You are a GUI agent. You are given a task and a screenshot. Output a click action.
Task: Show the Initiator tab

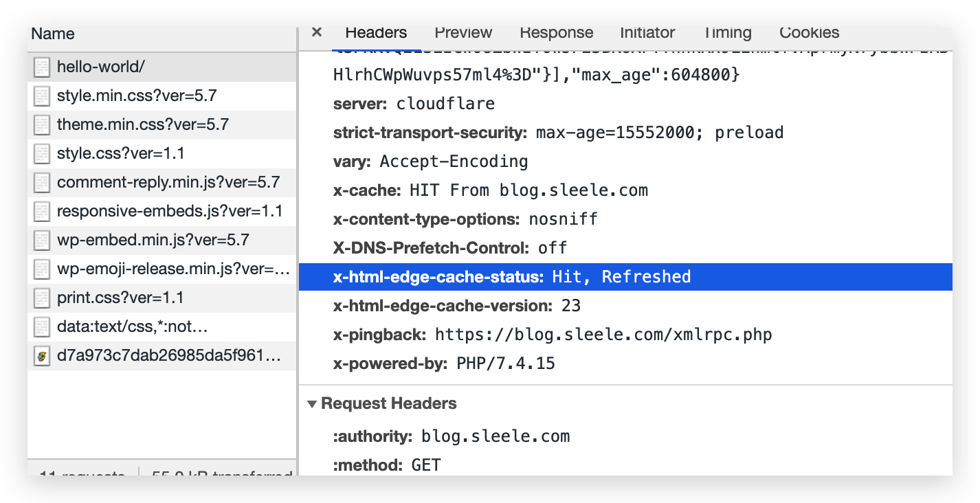point(647,32)
